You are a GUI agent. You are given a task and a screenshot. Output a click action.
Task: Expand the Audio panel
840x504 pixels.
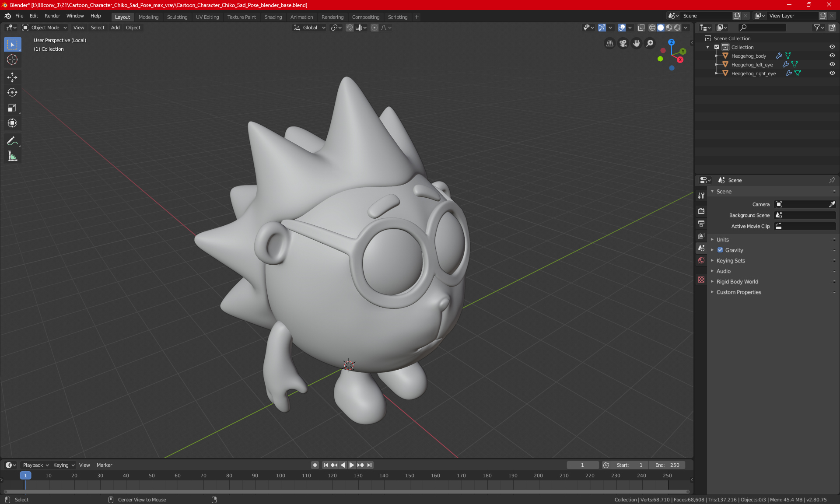(723, 271)
